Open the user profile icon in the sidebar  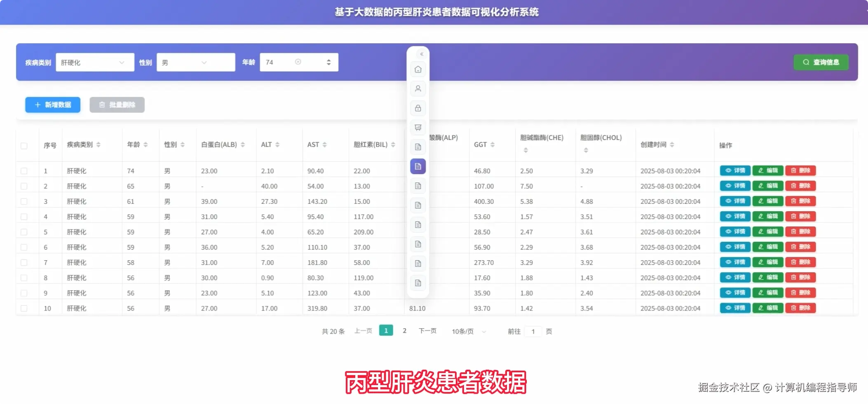pos(418,89)
